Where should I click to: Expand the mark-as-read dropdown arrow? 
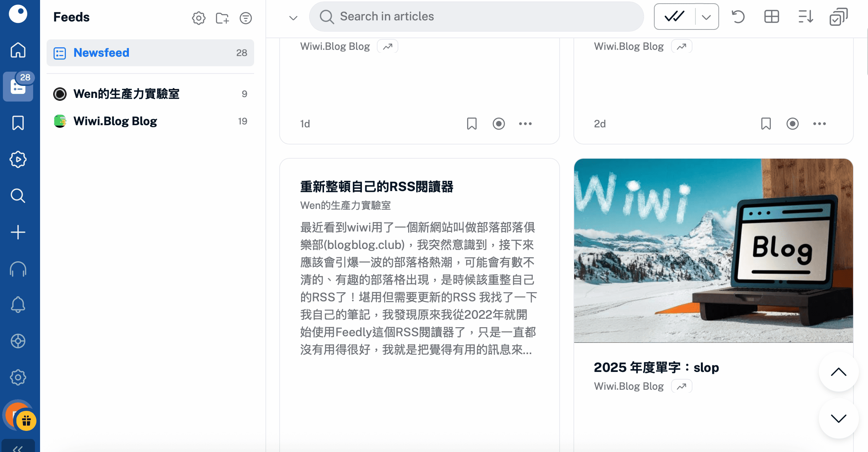(x=706, y=17)
